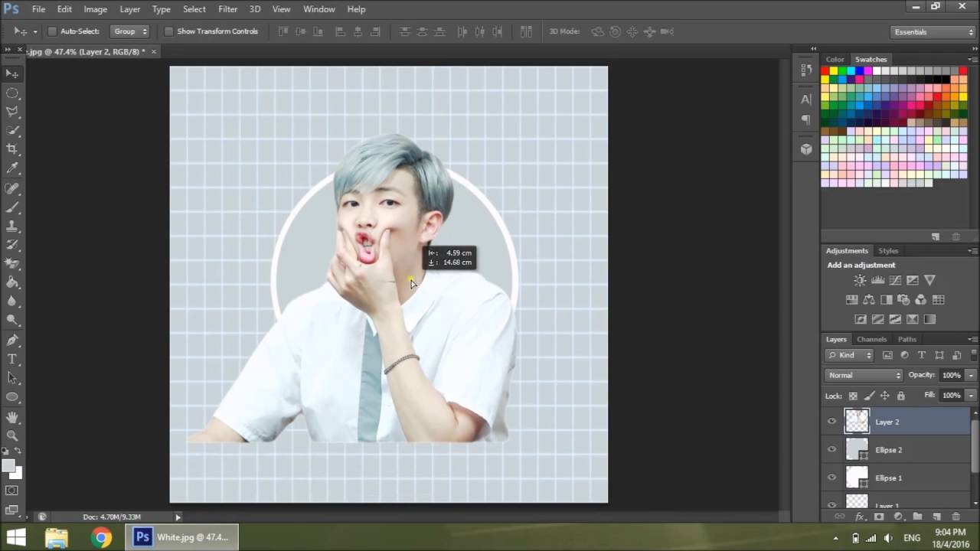Viewport: 980px width, 551px height.
Task: Open the Auto-Select Group dropdown
Action: click(x=129, y=31)
